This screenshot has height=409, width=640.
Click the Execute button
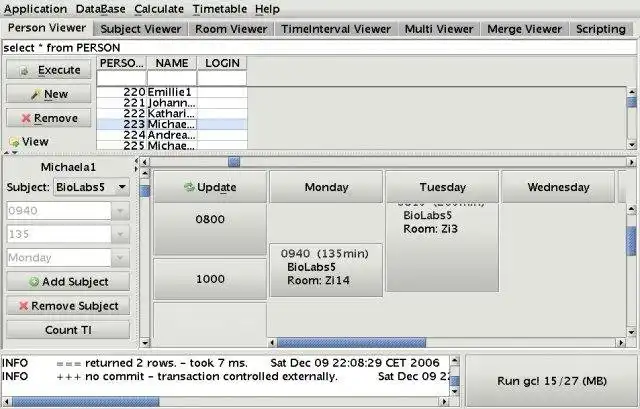(x=49, y=70)
